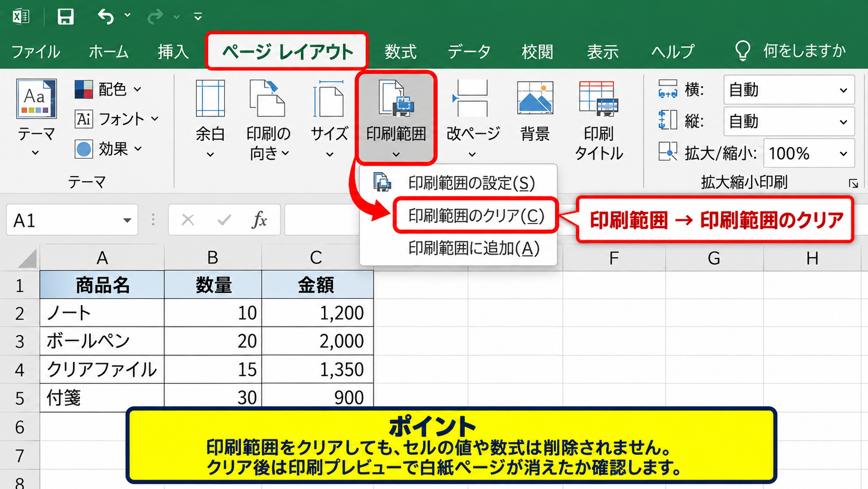
Task: Click the Undo arrow icon
Action: coord(105,17)
